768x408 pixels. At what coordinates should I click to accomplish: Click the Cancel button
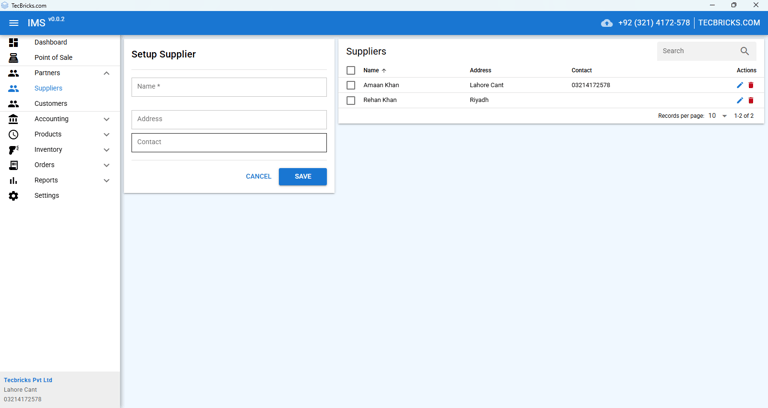click(258, 176)
